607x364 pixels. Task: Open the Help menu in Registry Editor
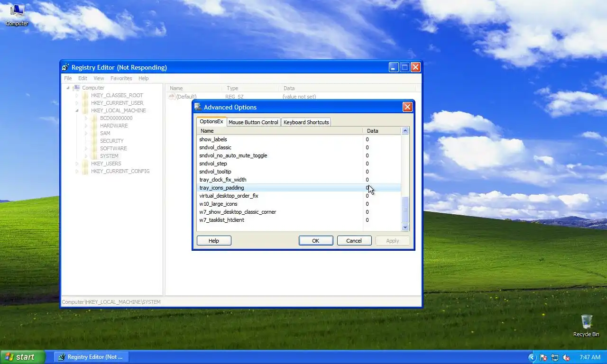(x=144, y=78)
